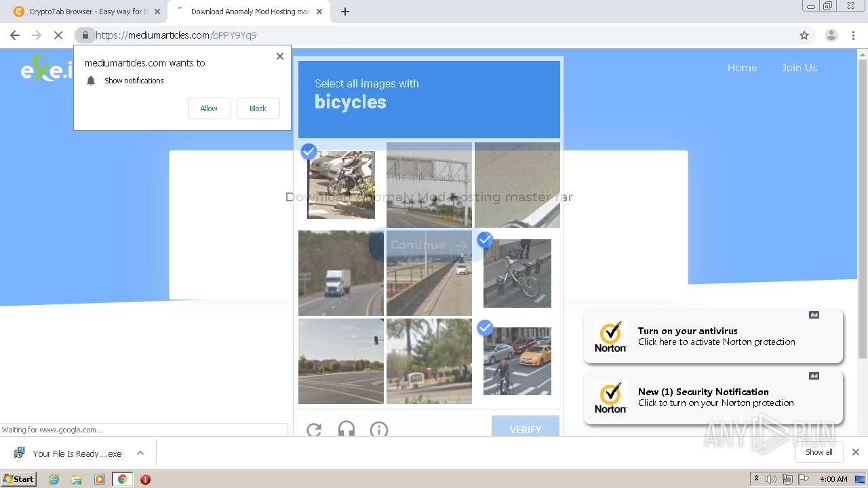
Task: Open the Chrome profile avatar menu
Action: point(831,35)
